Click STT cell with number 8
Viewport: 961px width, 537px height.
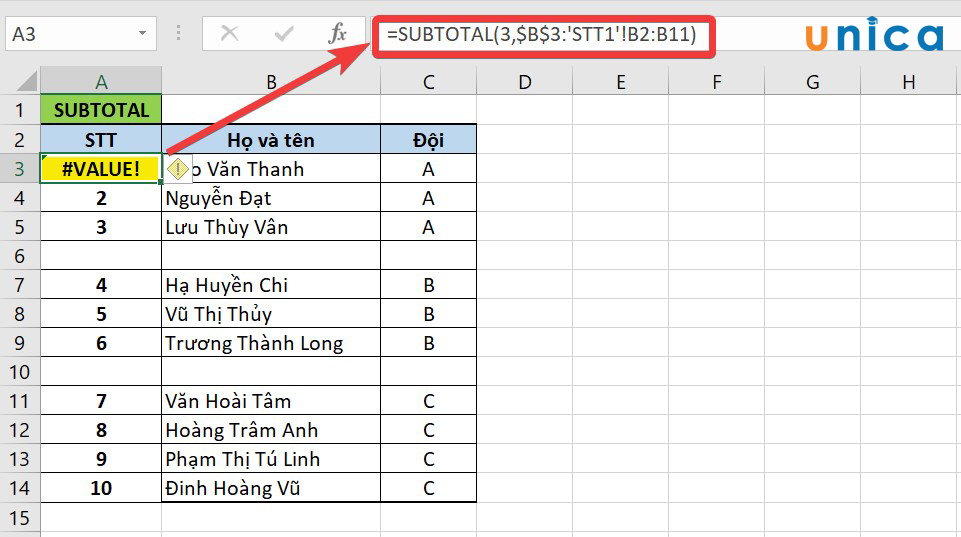point(101,430)
